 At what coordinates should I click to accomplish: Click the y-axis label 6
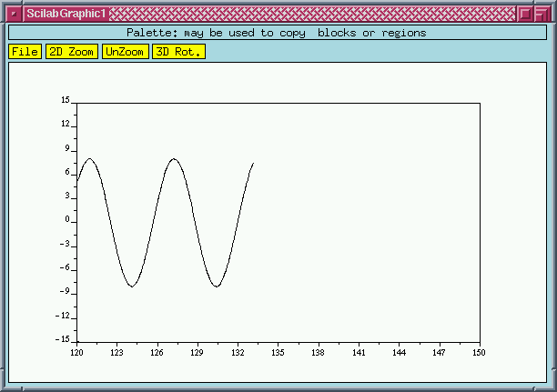tap(67, 172)
